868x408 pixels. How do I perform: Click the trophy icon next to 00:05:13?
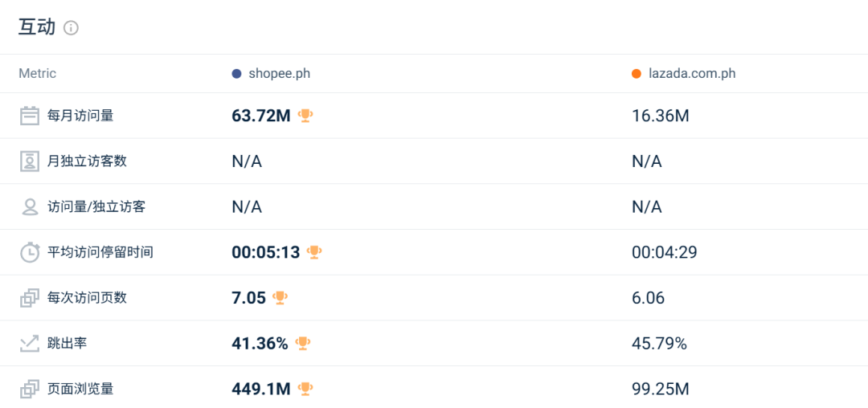coord(314,252)
